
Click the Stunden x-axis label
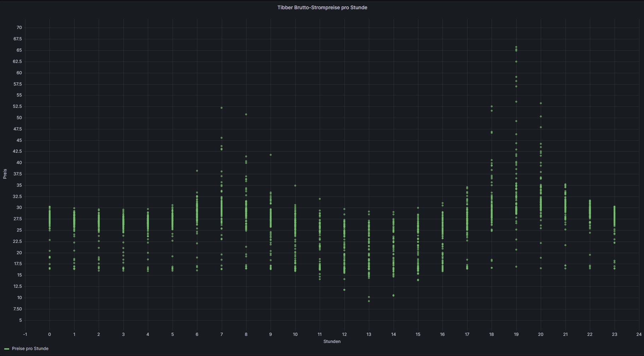pyautogui.click(x=332, y=342)
